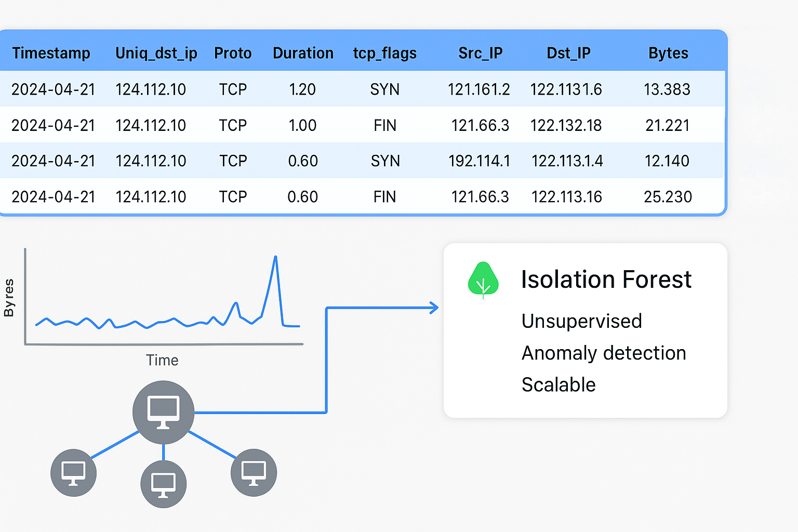Click the Time axis label under the chart
The image size is (798, 532).
[162, 360]
